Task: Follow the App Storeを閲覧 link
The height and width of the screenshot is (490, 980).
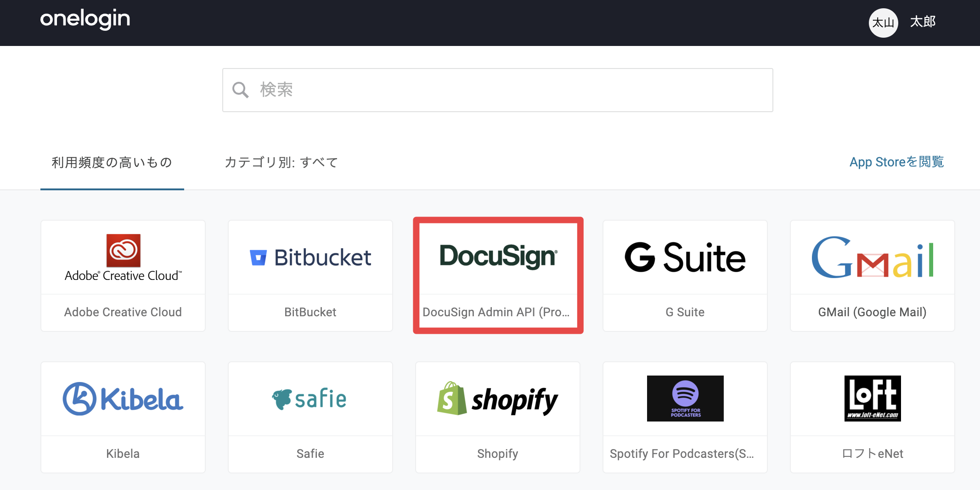Action: click(896, 162)
